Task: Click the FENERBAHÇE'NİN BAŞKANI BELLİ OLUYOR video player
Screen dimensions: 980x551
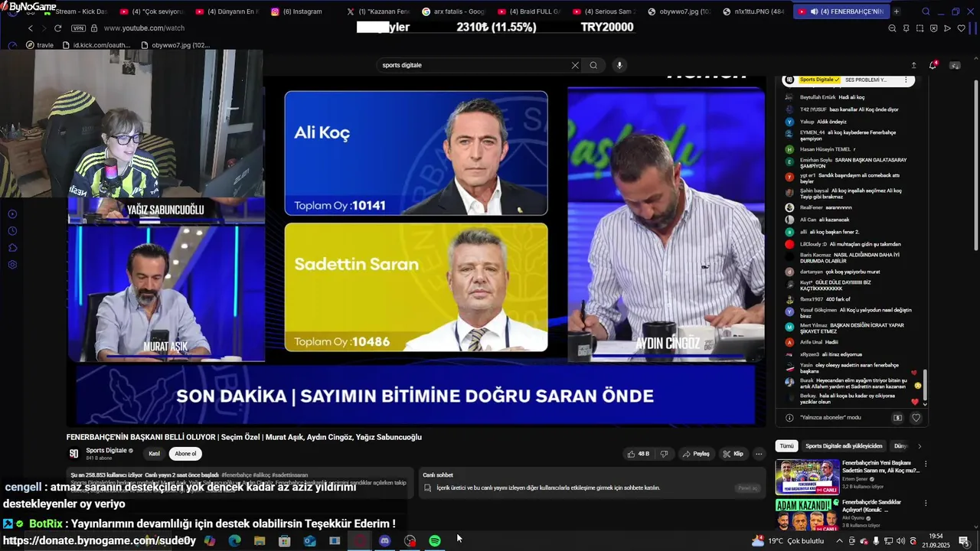Action: pyautogui.click(x=416, y=251)
